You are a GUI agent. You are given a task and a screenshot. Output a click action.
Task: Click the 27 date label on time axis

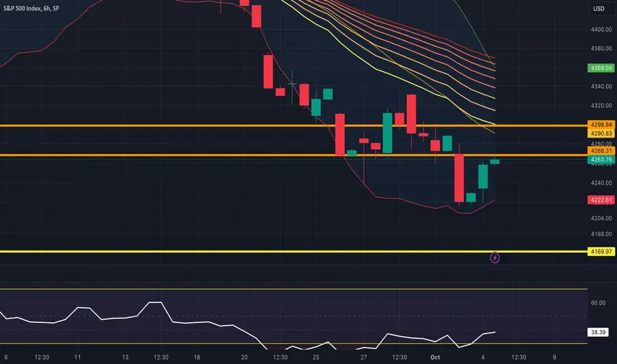click(x=363, y=357)
